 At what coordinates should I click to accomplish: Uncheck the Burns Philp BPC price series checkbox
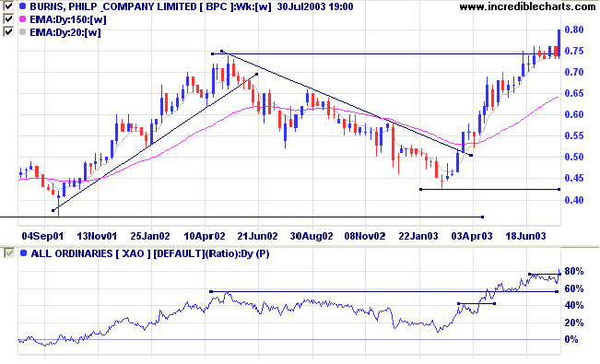point(8,6)
